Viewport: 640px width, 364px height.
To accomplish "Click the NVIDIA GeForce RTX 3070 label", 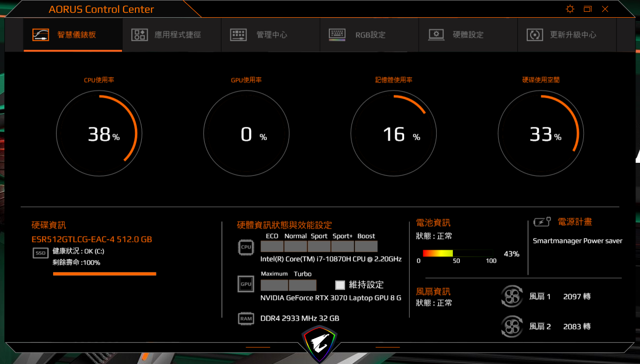I will click(331, 298).
